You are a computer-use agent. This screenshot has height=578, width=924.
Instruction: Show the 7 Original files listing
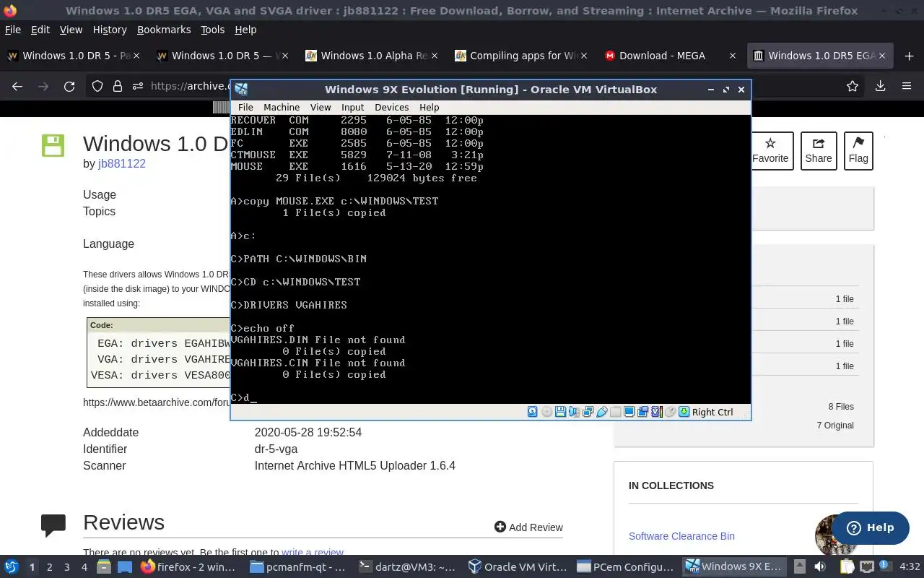[x=835, y=426]
